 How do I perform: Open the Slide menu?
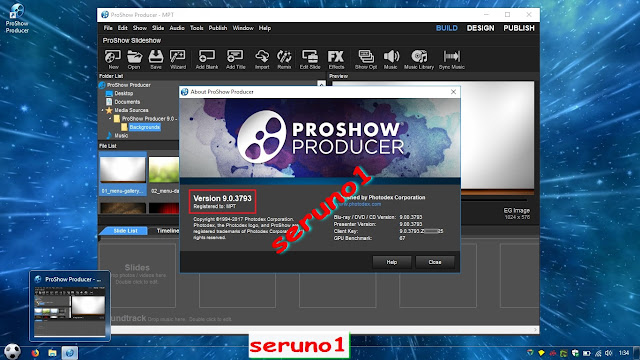click(x=158, y=28)
